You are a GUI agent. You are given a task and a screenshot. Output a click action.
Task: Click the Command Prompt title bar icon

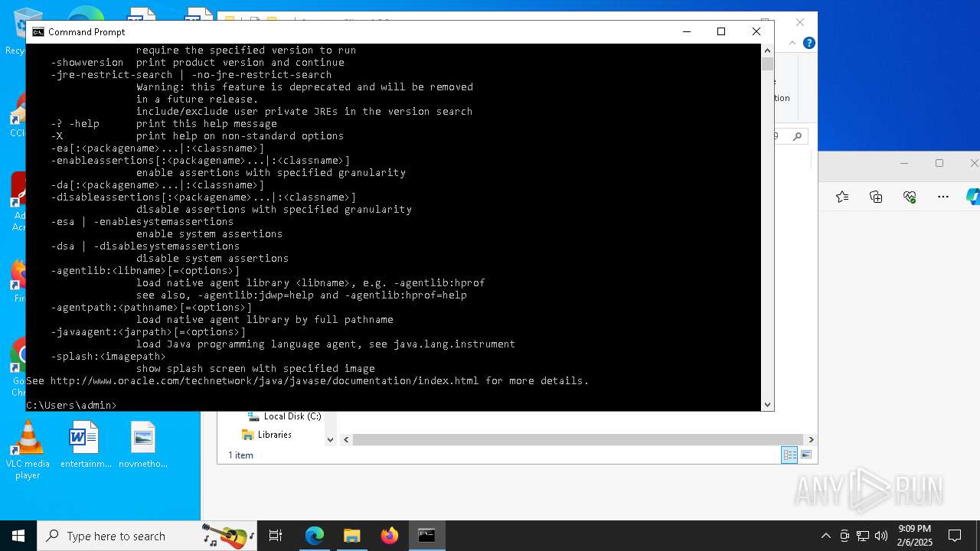(38, 31)
